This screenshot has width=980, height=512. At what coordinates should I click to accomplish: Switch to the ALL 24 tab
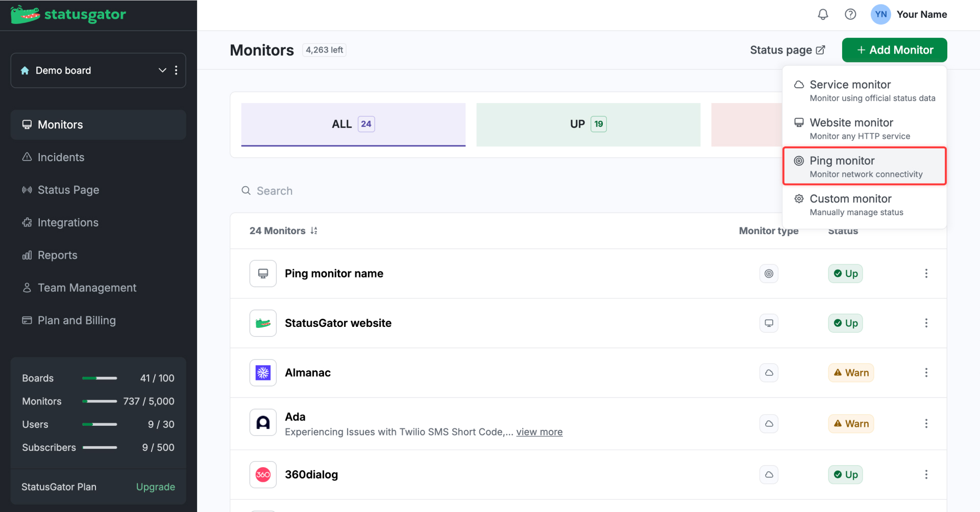(x=353, y=124)
